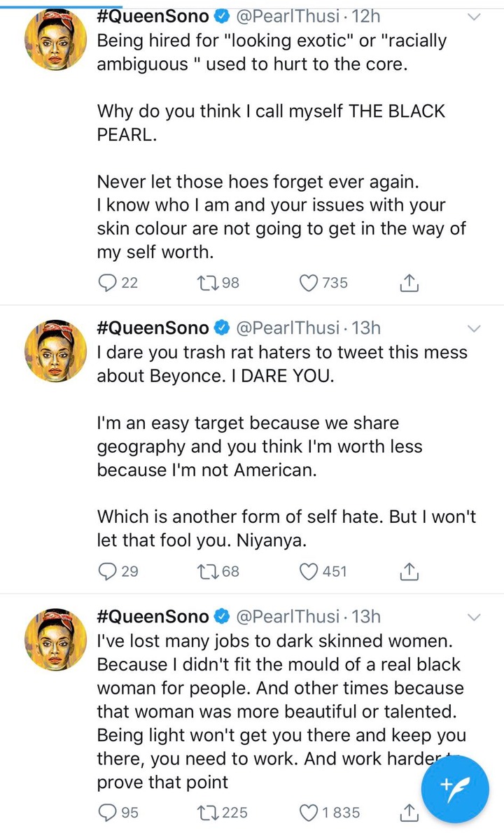Retweet the tweet with 68 retweets
The image size is (504, 833).
tap(206, 572)
